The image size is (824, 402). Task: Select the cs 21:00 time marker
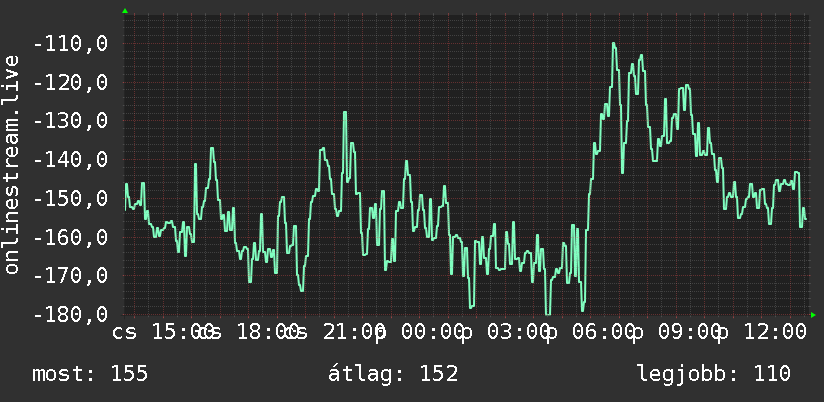coord(335,332)
